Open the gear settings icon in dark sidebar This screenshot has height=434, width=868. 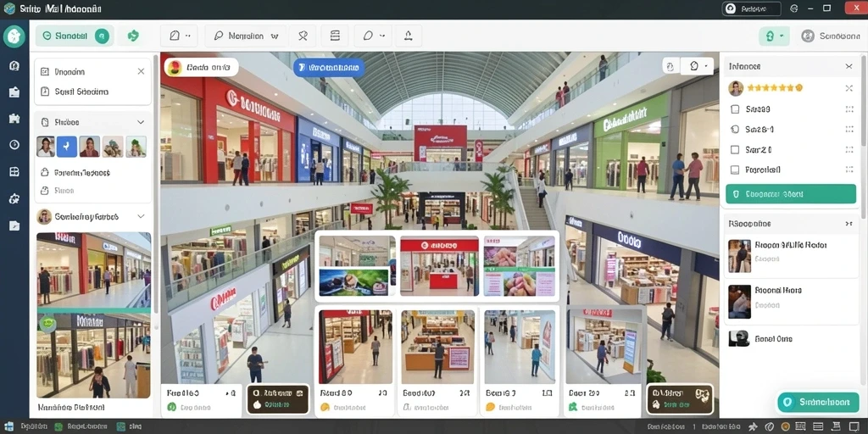(14, 198)
